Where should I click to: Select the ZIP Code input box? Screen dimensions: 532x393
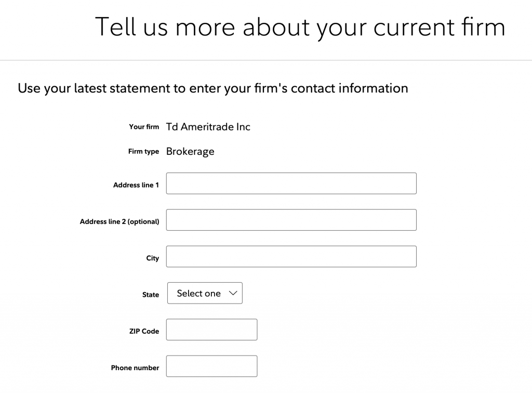click(x=211, y=330)
